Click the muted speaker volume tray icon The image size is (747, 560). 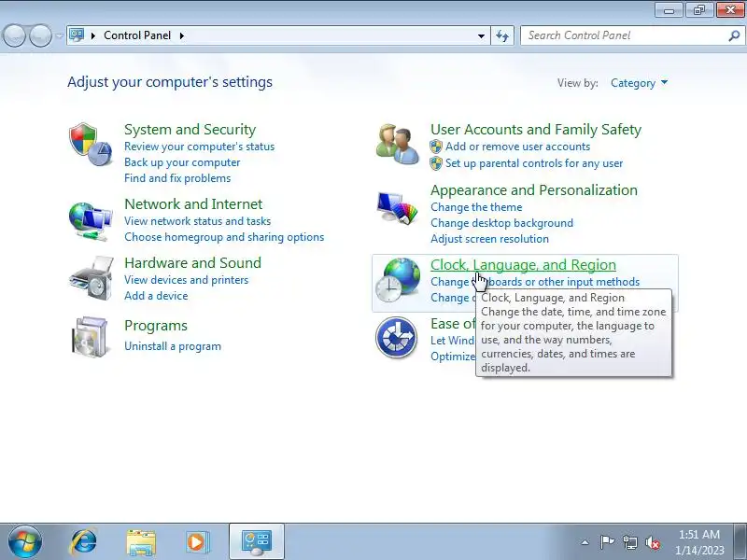coord(653,542)
